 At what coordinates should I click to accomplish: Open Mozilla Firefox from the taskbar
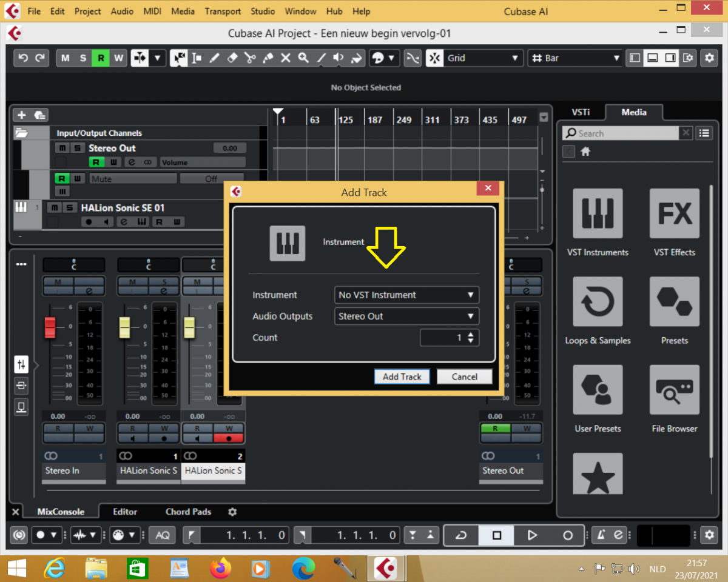[220, 569]
